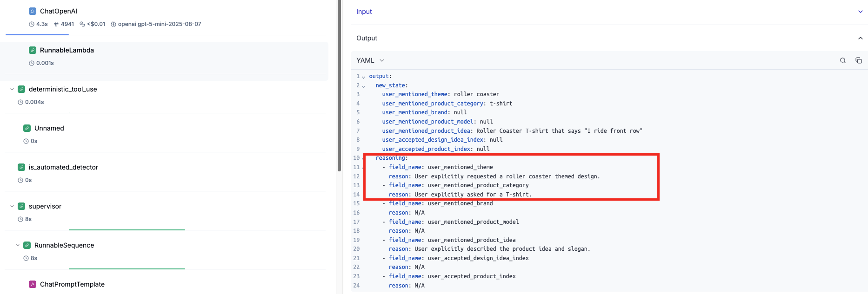Fold the new_state block at line 2

pyautogui.click(x=363, y=86)
